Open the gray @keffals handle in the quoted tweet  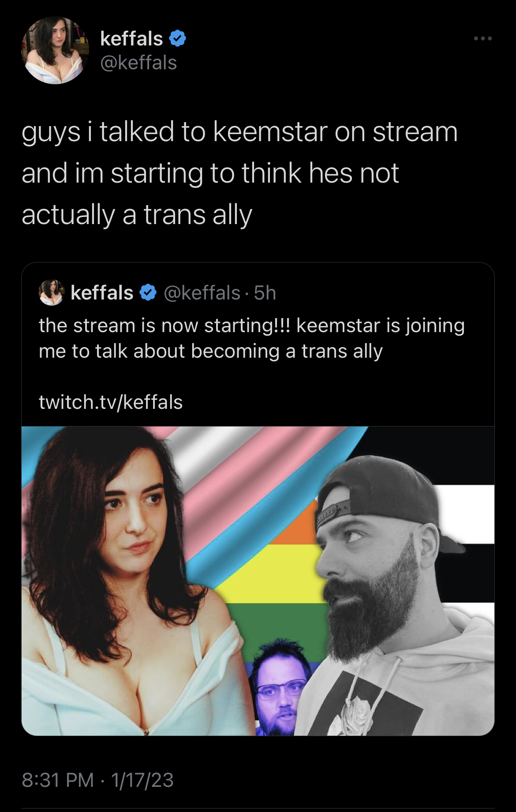tap(202, 293)
